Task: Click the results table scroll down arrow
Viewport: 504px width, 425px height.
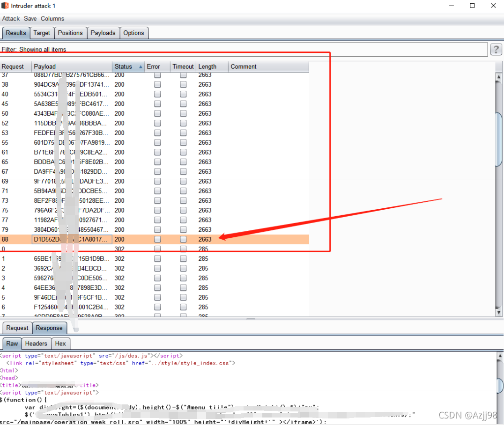Action: click(x=498, y=312)
